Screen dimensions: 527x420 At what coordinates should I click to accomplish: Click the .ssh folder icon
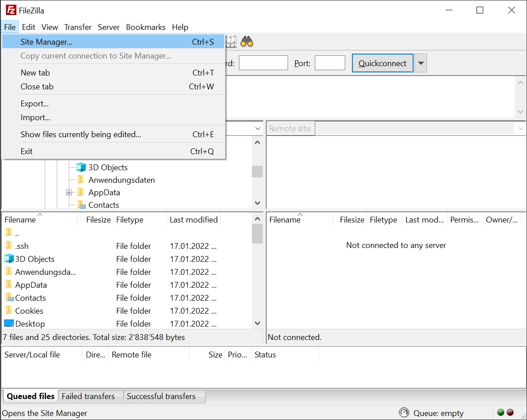8,246
